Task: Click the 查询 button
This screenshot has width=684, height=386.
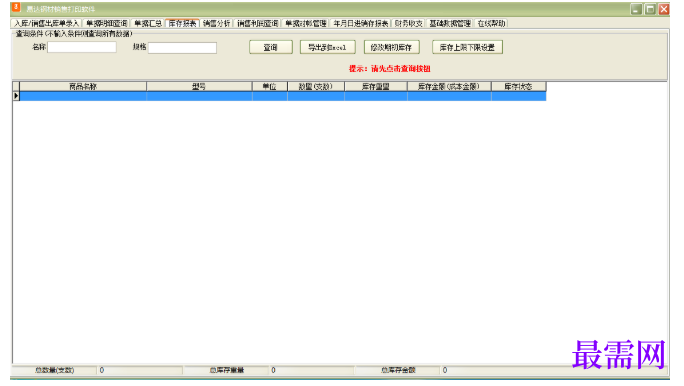Action: click(x=271, y=47)
